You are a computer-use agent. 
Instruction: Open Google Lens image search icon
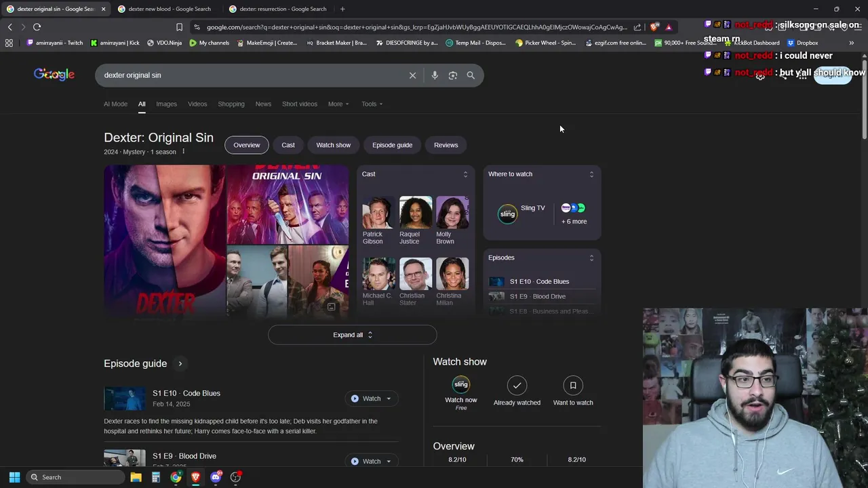point(453,75)
